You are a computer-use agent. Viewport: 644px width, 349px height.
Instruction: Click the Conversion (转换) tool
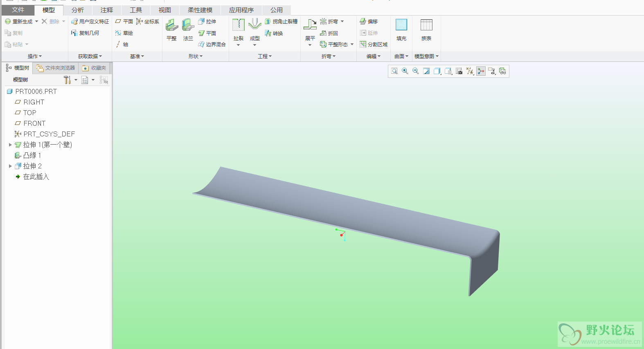274,33
